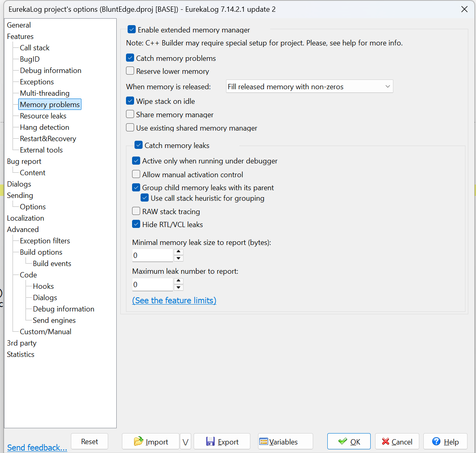This screenshot has width=476, height=453.
Task: Click the Import button with folder icon
Action: (x=151, y=442)
